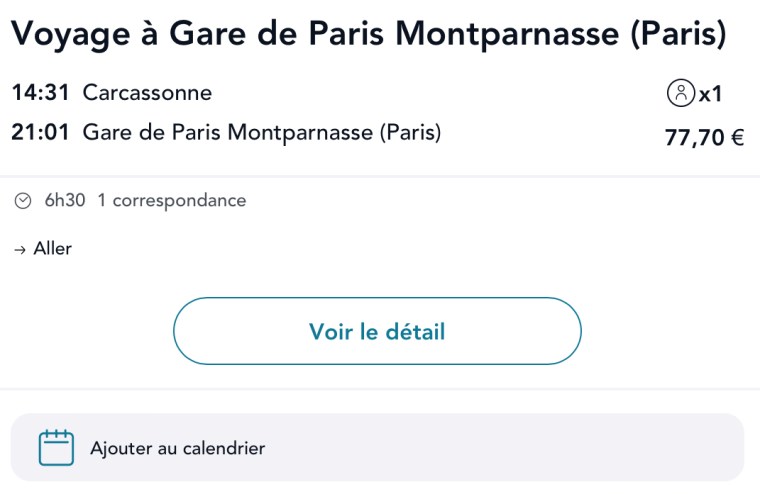
Task: Click the arrow icon before Aller
Action: (x=19, y=249)
